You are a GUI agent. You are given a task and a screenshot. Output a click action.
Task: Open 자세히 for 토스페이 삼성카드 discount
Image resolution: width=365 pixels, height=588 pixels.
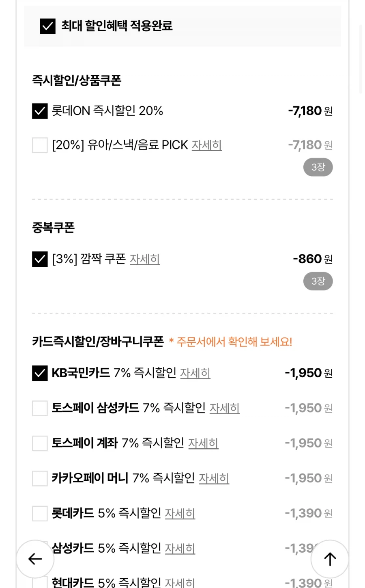224,408
